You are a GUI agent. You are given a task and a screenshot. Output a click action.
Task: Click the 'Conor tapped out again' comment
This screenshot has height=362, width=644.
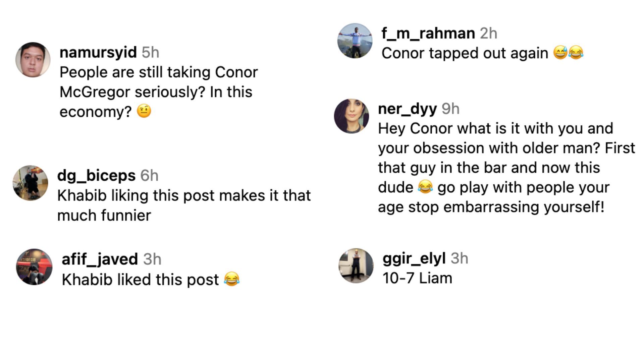point(465,53)
